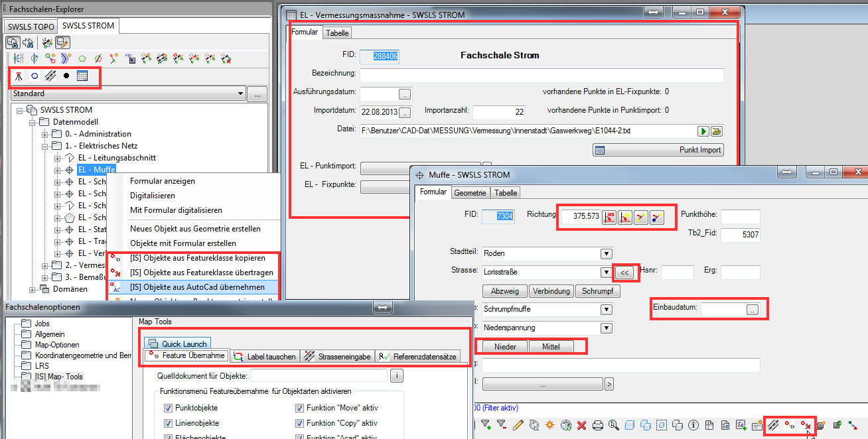Click the database search binoculars icon
This screenshot has height=439, width=868.
coord(13,42)
